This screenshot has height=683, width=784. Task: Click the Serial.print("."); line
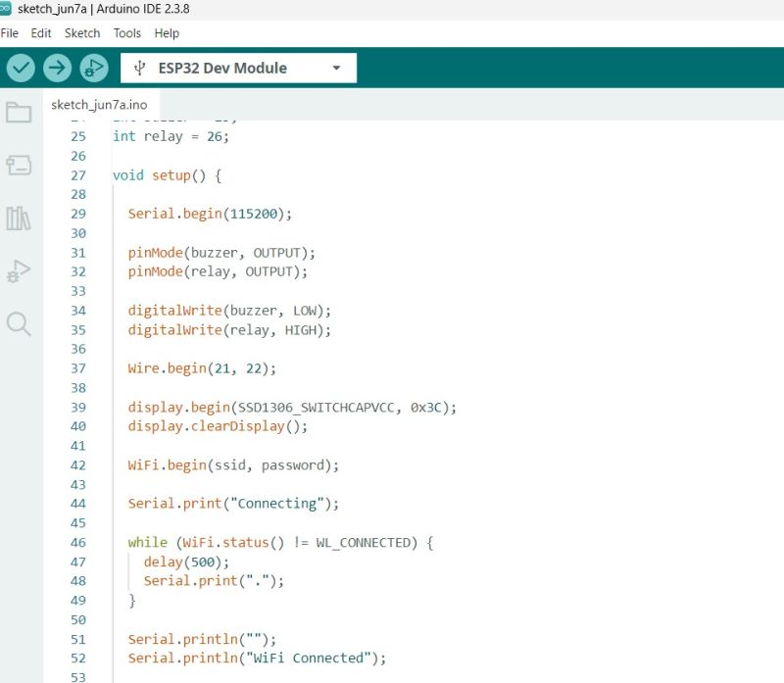(214, 581)
